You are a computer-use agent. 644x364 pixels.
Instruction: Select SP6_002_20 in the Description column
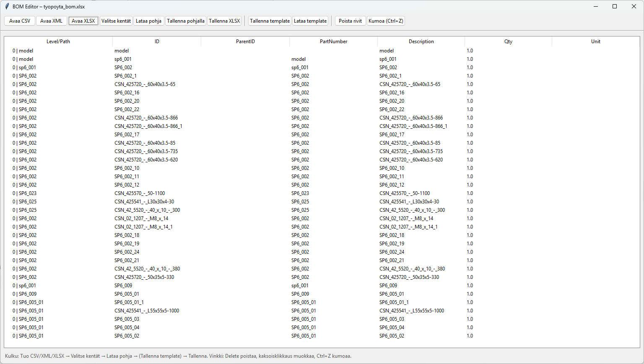coord(392,101)
